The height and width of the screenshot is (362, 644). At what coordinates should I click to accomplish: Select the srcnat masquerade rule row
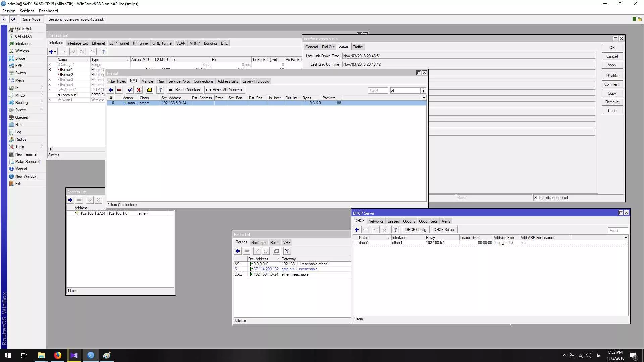pyautogui.click(x=267, y=103)
